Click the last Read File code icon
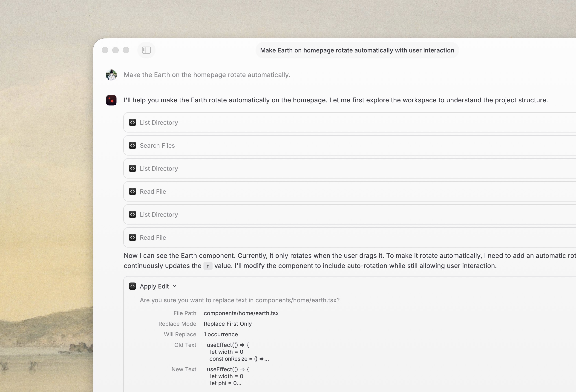This screenshot has width=576, height=392. tap(132, 238)
